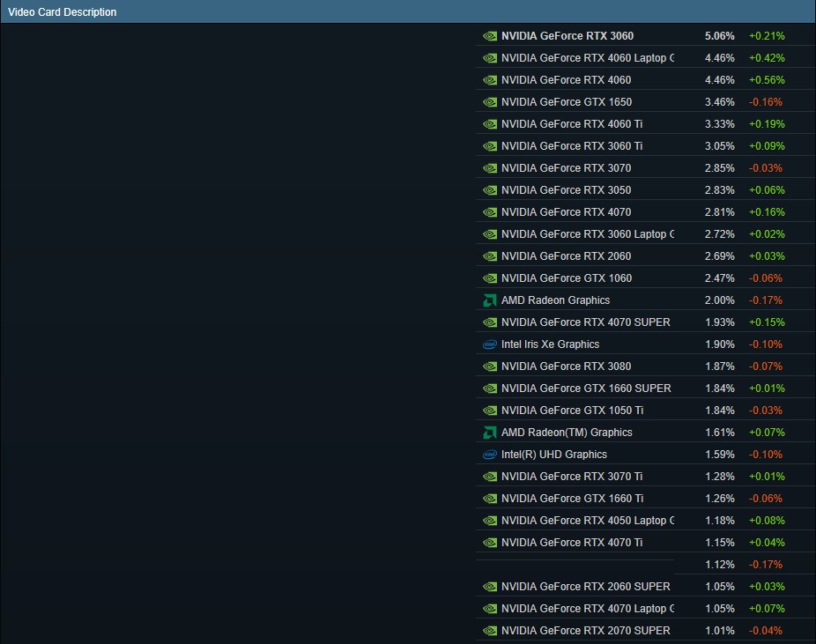816x644 pixels.
Task: Select AMD Radeon Graphics text
Action: coord(555,300)
